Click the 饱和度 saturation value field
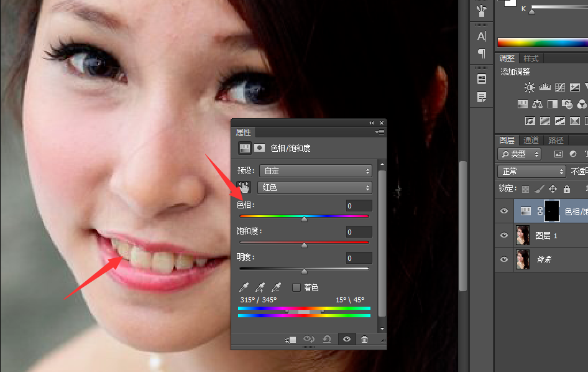The width and height of the screenshot is (588, 372). point(359,232)
